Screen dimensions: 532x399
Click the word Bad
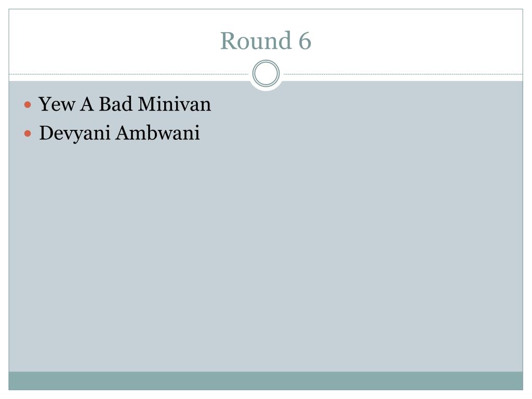click(115, 104)
